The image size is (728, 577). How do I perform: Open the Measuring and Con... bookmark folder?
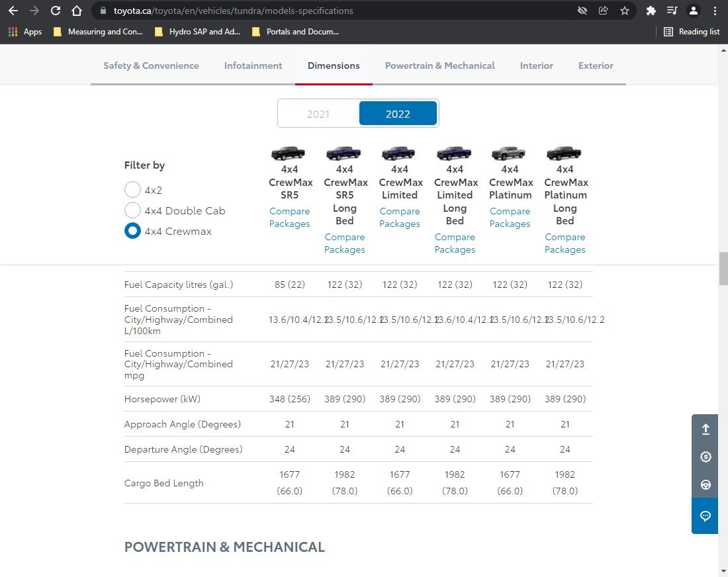click(x=98, y=32)
